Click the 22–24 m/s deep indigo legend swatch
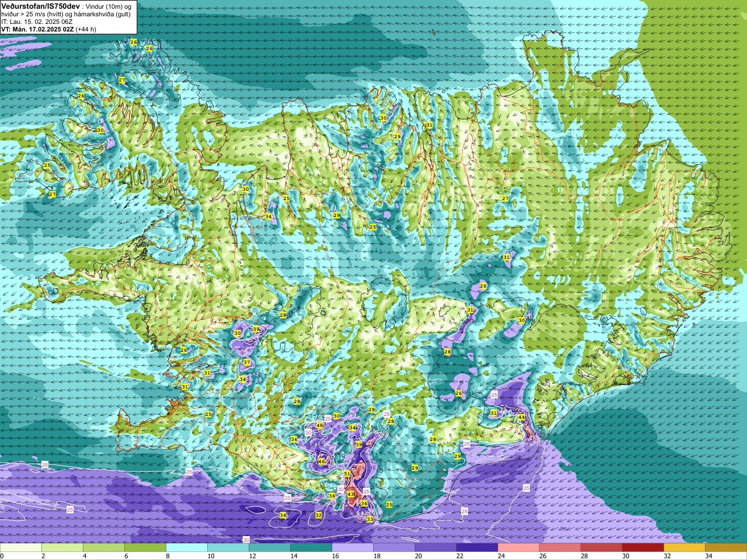This screenshot has width=747, height=560. [x=477, y=548]
